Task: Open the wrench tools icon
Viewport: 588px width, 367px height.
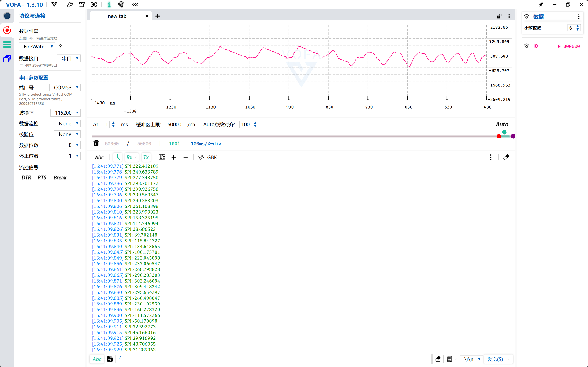Action: [70, 4]
